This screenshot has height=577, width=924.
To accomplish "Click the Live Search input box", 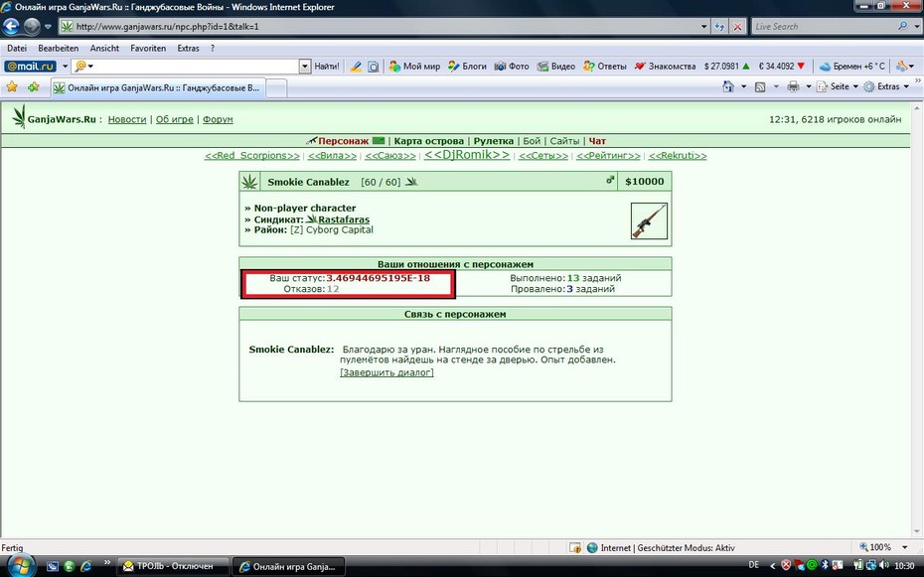I will [x=824, y=27].
